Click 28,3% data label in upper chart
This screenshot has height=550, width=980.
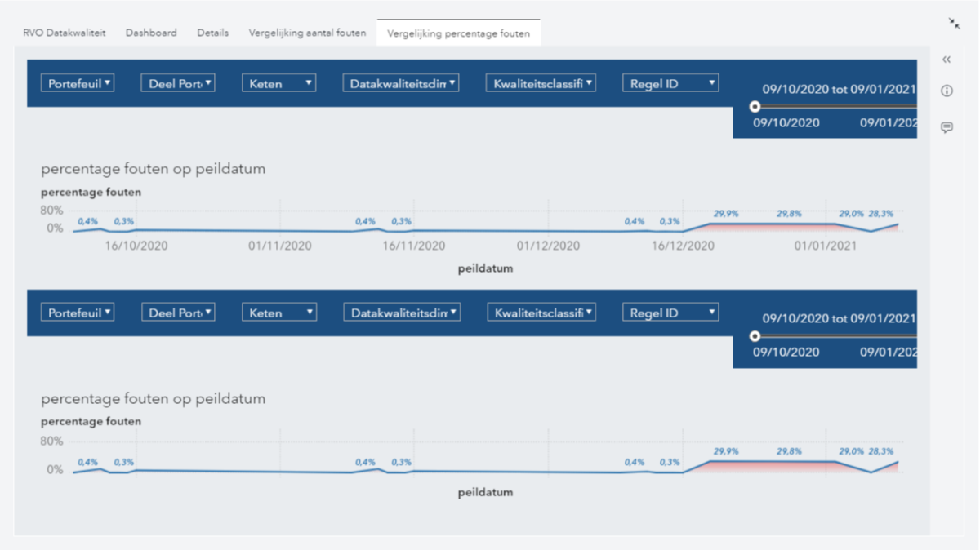(880, 214)
